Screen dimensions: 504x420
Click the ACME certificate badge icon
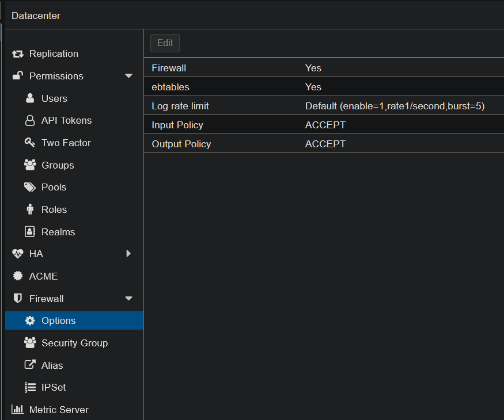point(18,276)
